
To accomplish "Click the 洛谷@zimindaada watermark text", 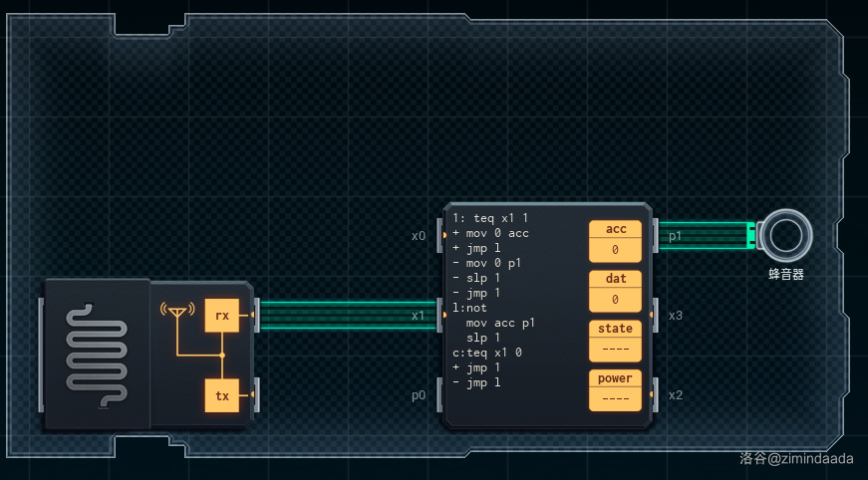I will [799, 459].
